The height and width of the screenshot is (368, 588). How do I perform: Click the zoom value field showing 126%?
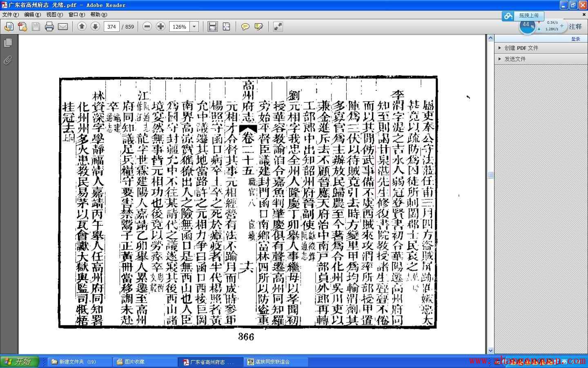tap(180, 27)
